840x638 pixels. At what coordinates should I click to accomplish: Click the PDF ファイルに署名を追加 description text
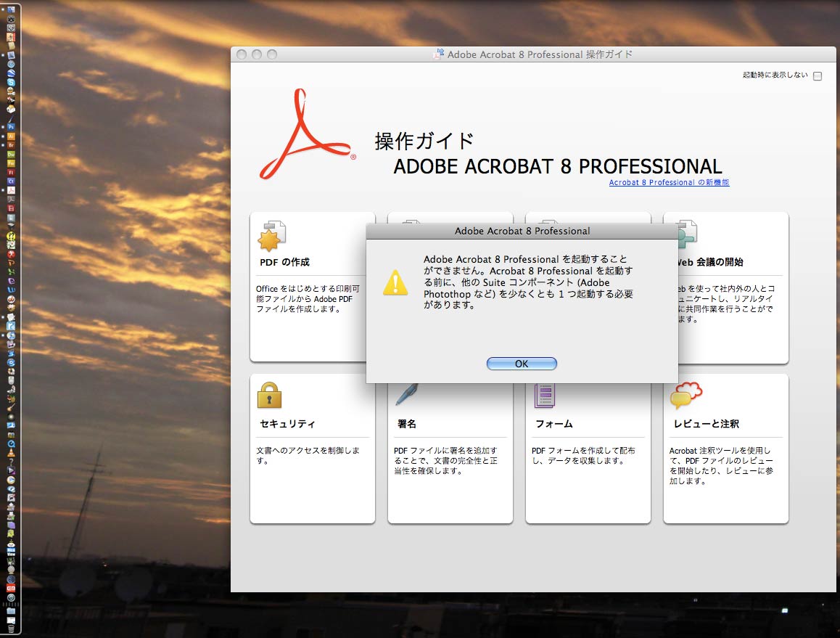[445, 461]
